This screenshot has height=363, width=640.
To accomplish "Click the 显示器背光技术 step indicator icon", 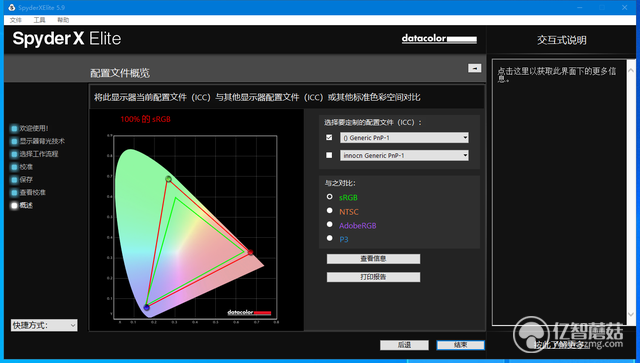I will (14, 141).
